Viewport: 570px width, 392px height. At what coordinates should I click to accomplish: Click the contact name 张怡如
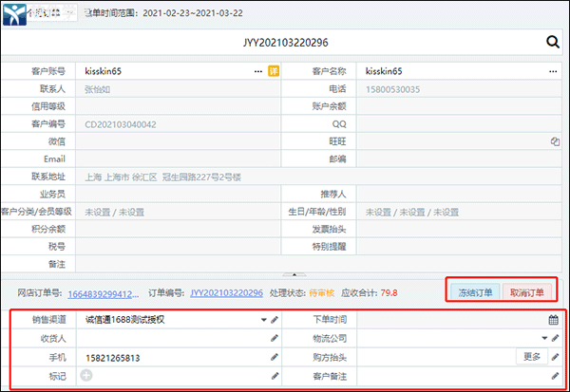(x=97, y=89)
